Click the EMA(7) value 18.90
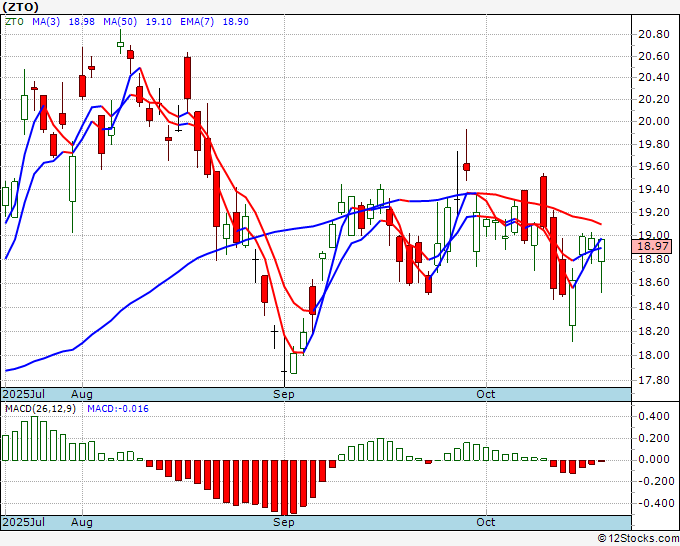Screen dimensions: 680x546 coord(235,22)
